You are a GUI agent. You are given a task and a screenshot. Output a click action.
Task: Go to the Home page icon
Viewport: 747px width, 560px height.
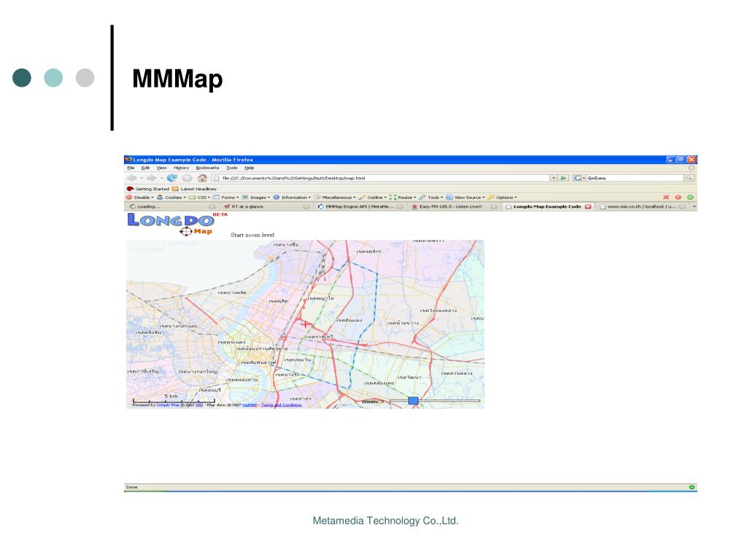pos(203,178)
